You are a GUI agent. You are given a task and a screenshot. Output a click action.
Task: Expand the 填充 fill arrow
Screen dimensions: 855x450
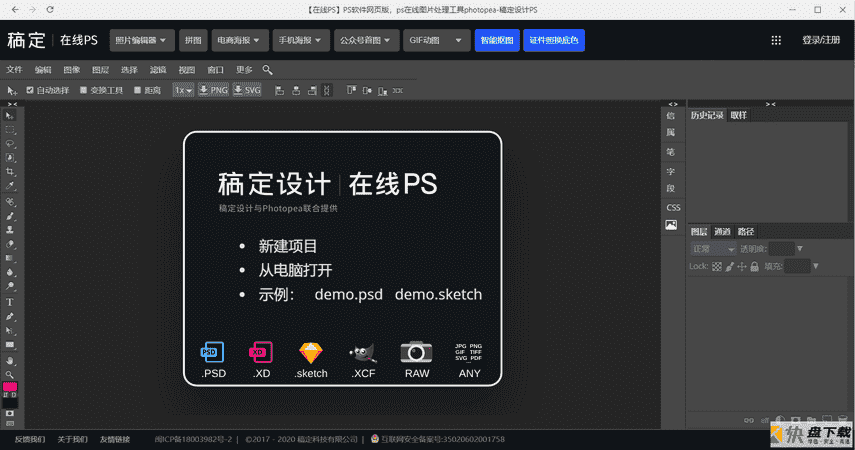tap(816, 266)
